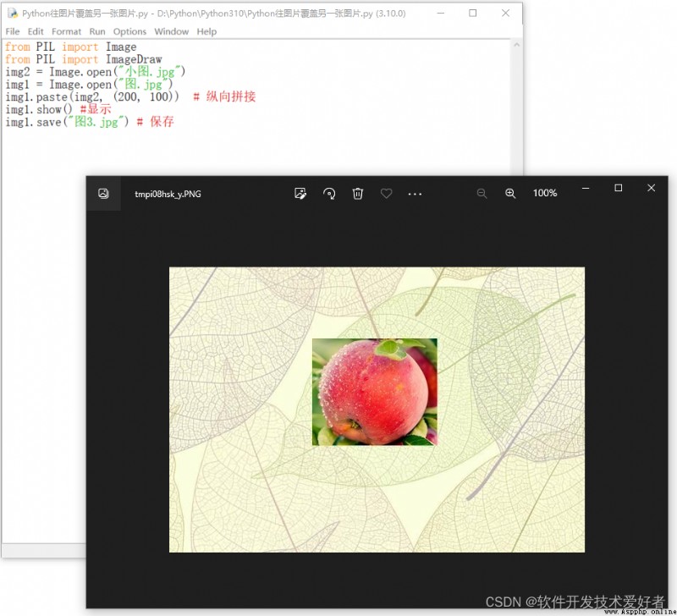The height and width of the screenshot is (616, 677).
Task: Open the Options menu in IDLE
Action: [129, 31]
